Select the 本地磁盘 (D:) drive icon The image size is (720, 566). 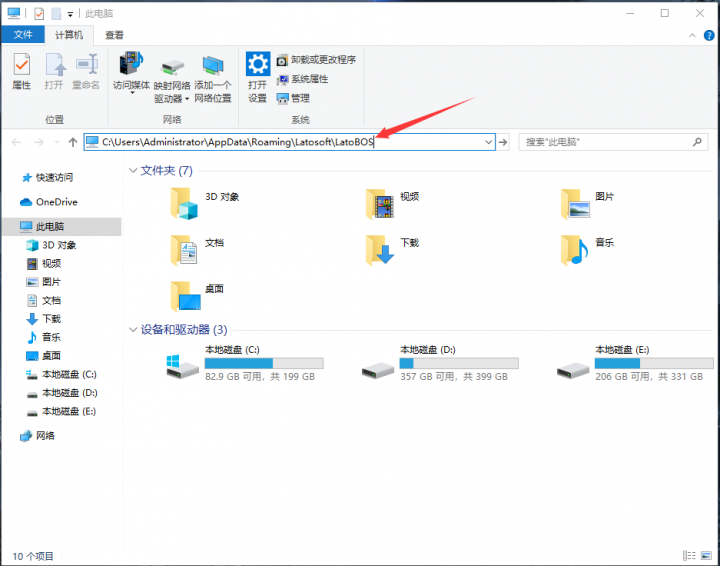tap(377, 370)
